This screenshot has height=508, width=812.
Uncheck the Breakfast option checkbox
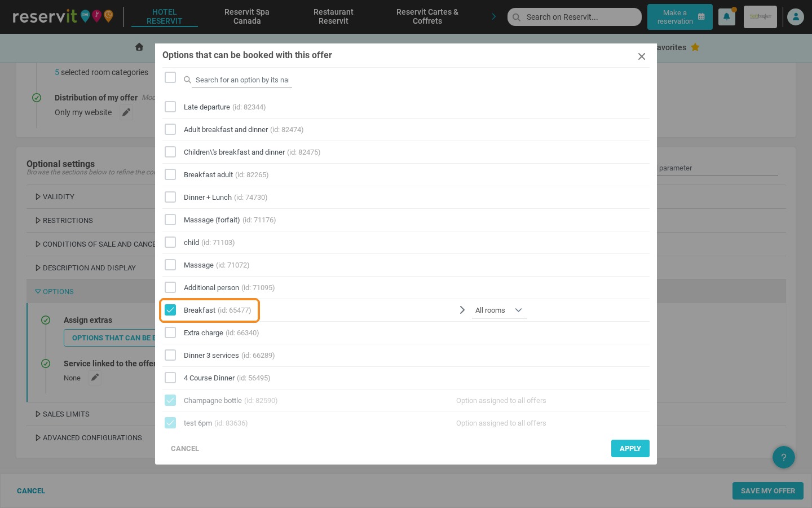coord(170,310)
